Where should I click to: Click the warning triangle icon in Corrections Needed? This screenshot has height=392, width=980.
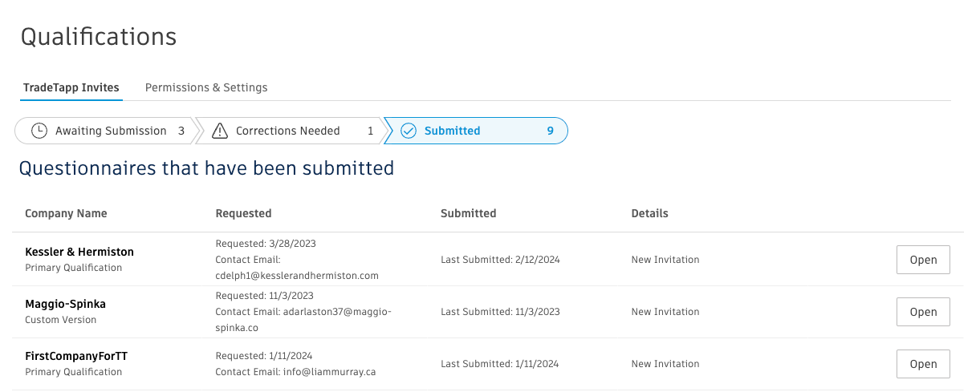pos(220,131)
